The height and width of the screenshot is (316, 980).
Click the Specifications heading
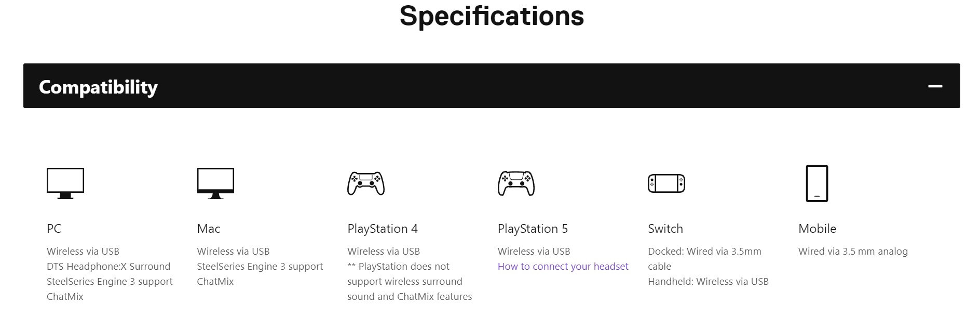click(x=492, y=16)
